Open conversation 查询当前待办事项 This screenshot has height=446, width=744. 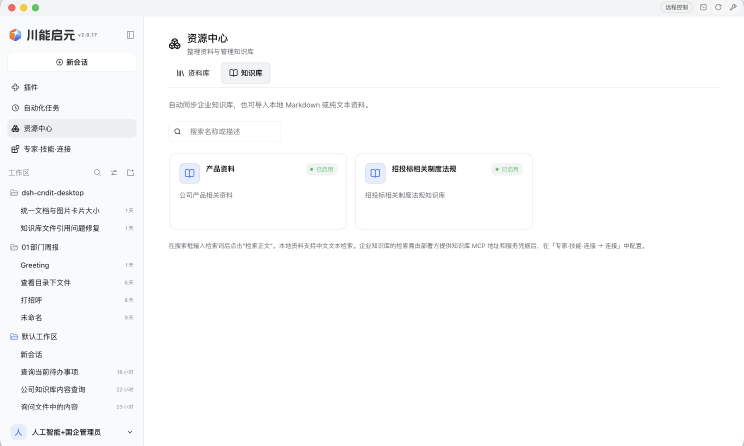coord(72,372)
